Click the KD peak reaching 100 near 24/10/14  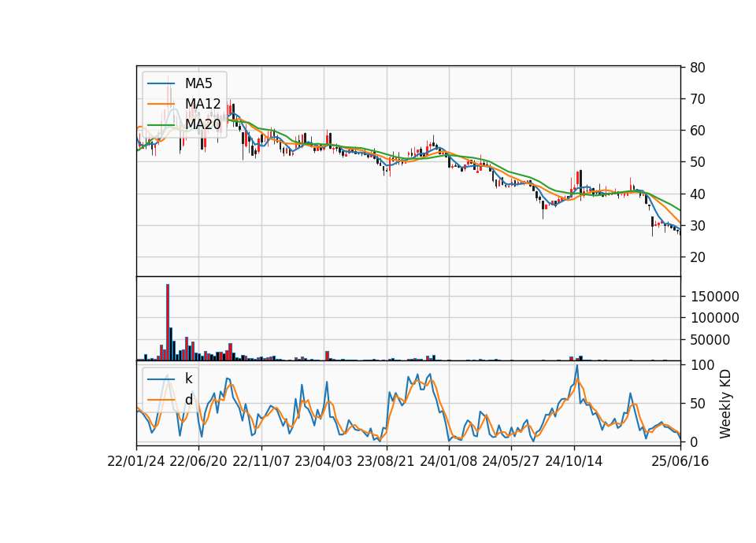(576, 366)
